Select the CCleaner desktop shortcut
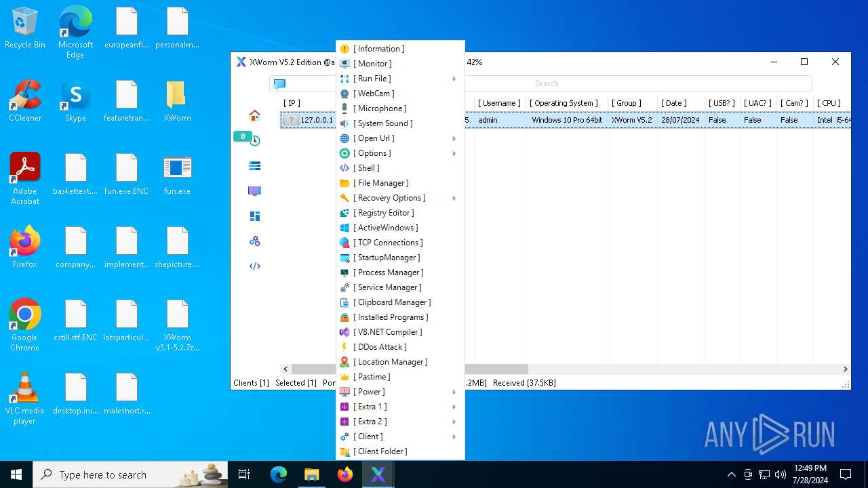 point(25,102)
